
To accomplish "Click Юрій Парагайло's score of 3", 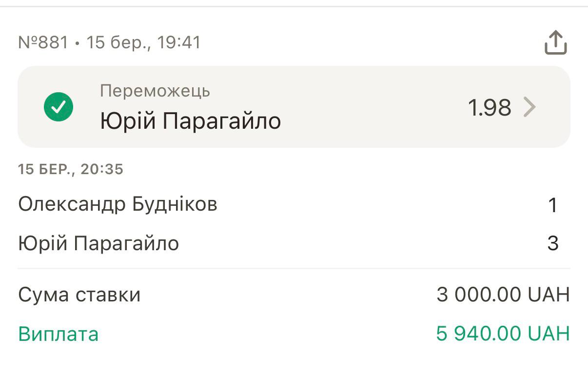I will pos(552,243).
